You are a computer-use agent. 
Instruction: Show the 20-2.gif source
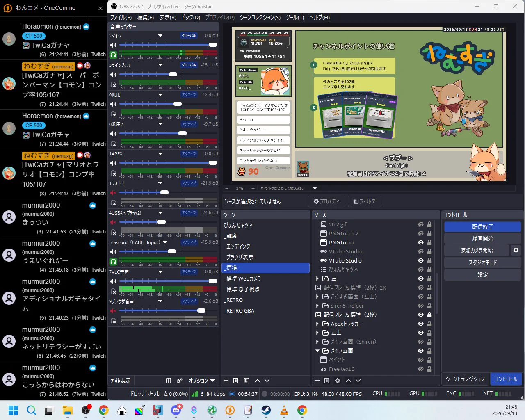421,224
